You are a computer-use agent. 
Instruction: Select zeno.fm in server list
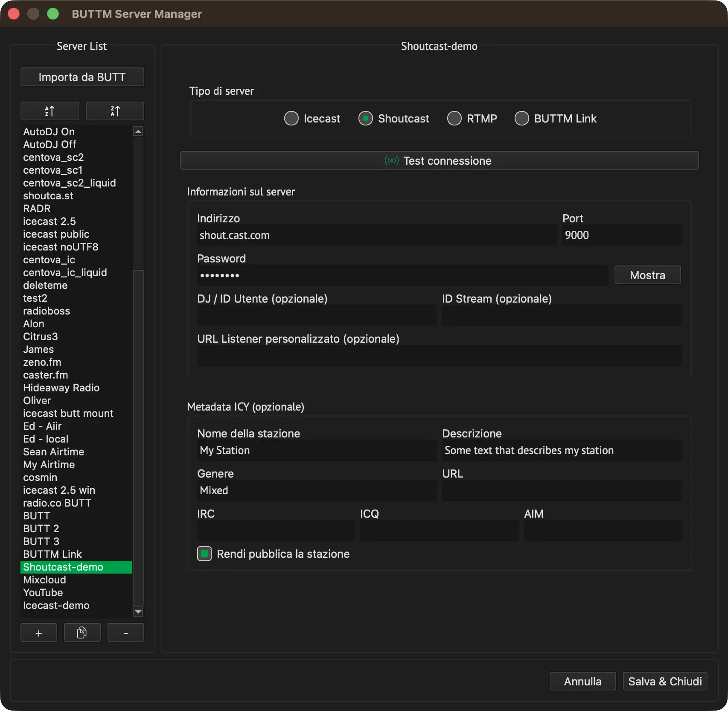[76, 362]
